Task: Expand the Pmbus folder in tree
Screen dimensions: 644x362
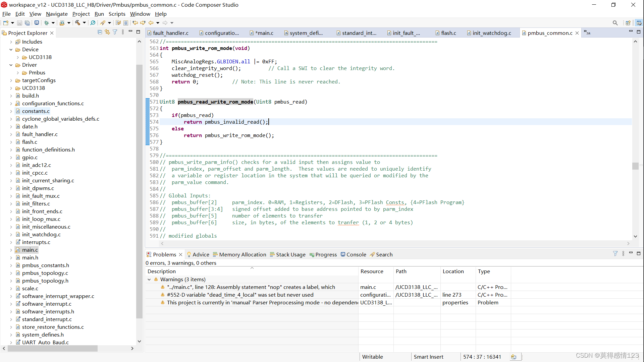Action: point(18,73)
